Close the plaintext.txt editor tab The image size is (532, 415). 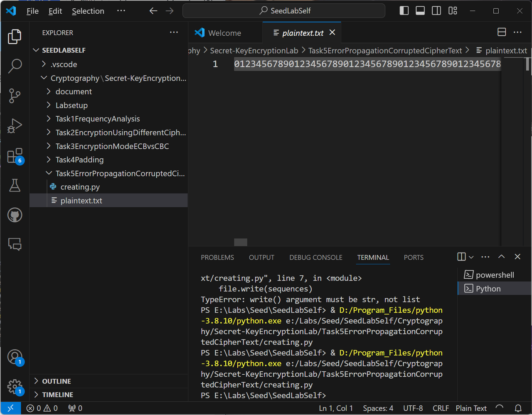[332, 32]
